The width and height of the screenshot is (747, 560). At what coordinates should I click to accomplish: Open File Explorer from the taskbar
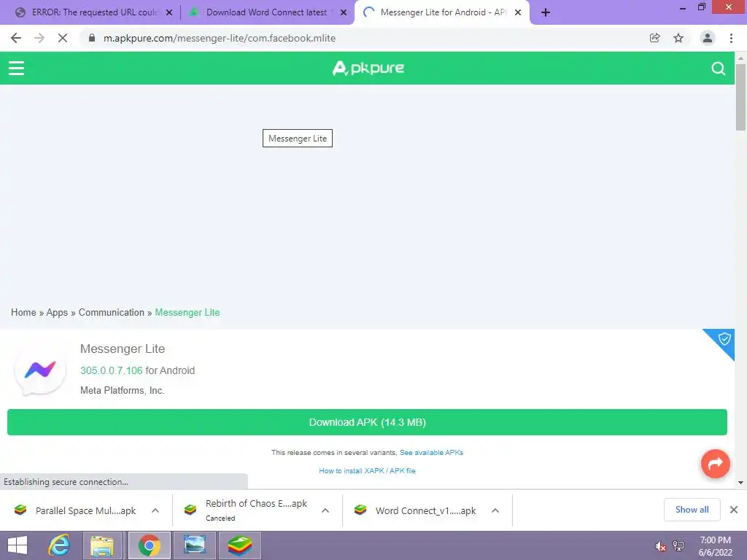pos(102,545)
